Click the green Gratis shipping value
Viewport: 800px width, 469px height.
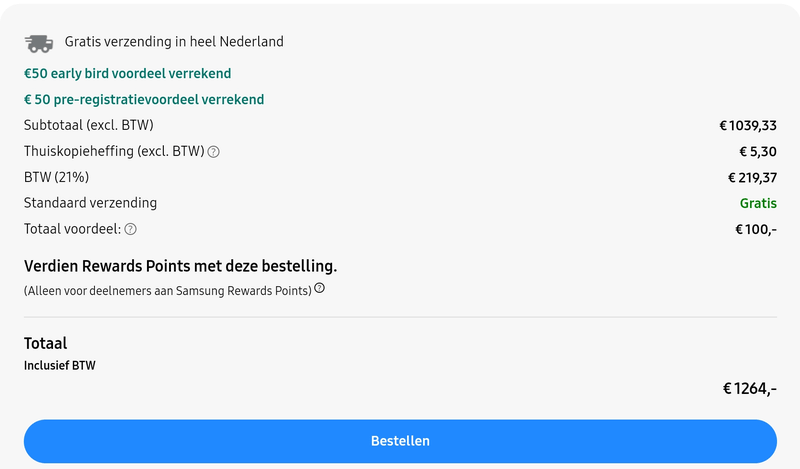pyautogui.click(x=758, y=203)
